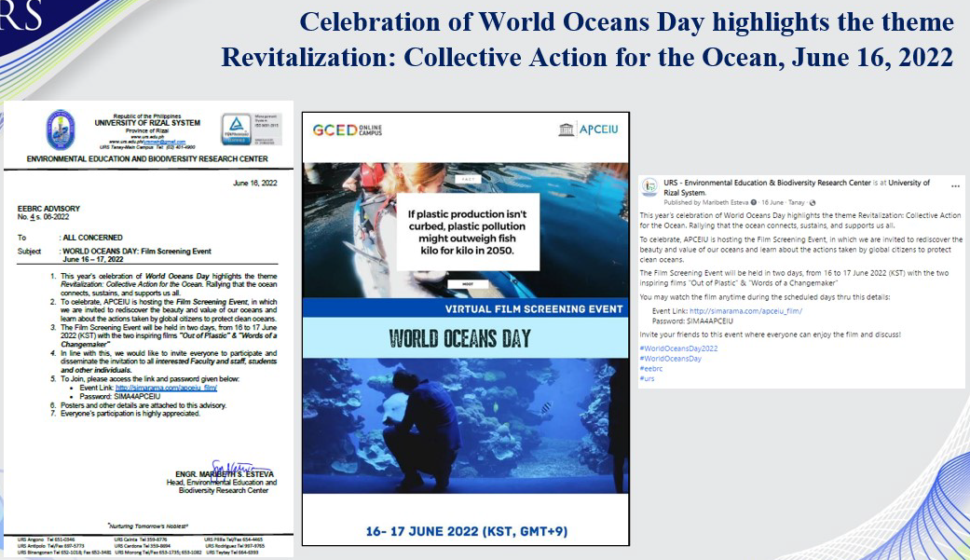Click the plastic pollution fact card on the poster
Screen dimensions: 970x560
coord(467,232)
